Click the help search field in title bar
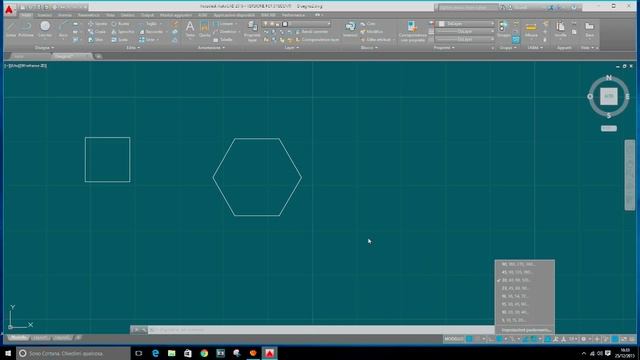 pyautogui.click(x=468, y=7)
